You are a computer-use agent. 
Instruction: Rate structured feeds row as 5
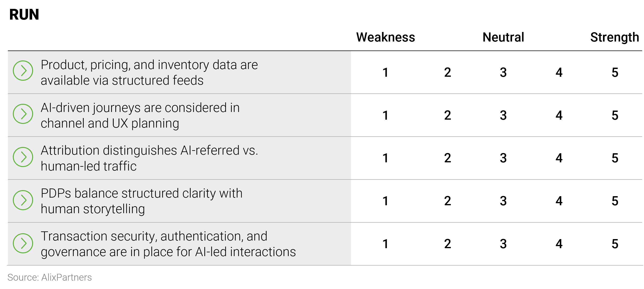(615, 73)
